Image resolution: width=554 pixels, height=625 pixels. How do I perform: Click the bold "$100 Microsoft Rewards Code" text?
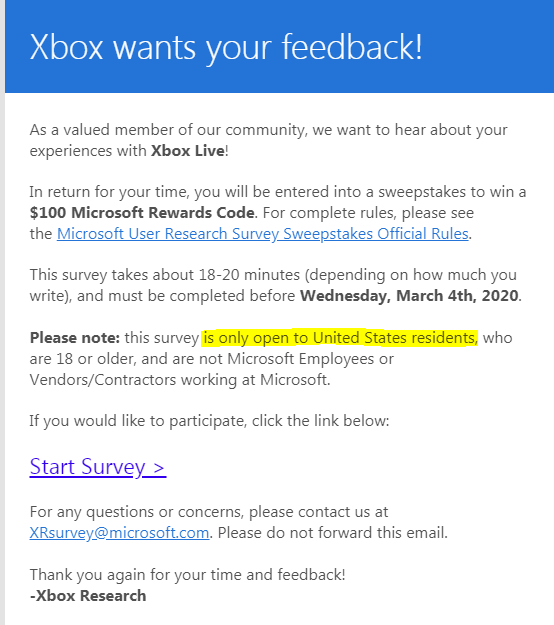tap(142, 213)
